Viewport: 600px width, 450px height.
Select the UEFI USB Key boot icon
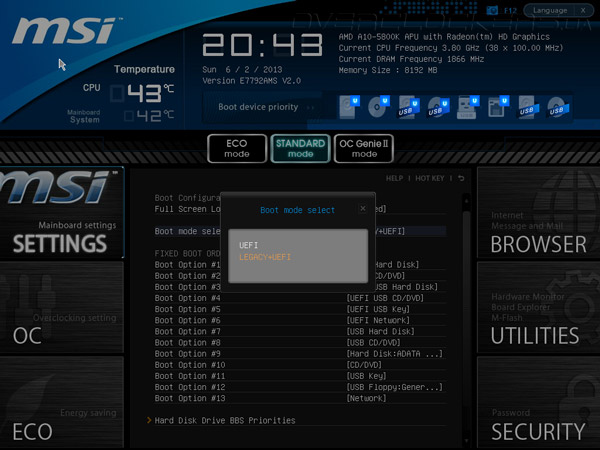468,108
